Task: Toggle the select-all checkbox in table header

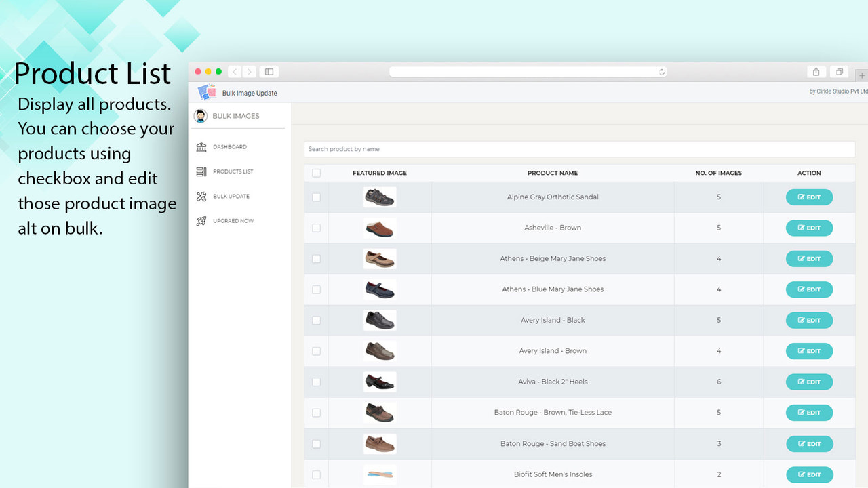Action: click(316, 173)
